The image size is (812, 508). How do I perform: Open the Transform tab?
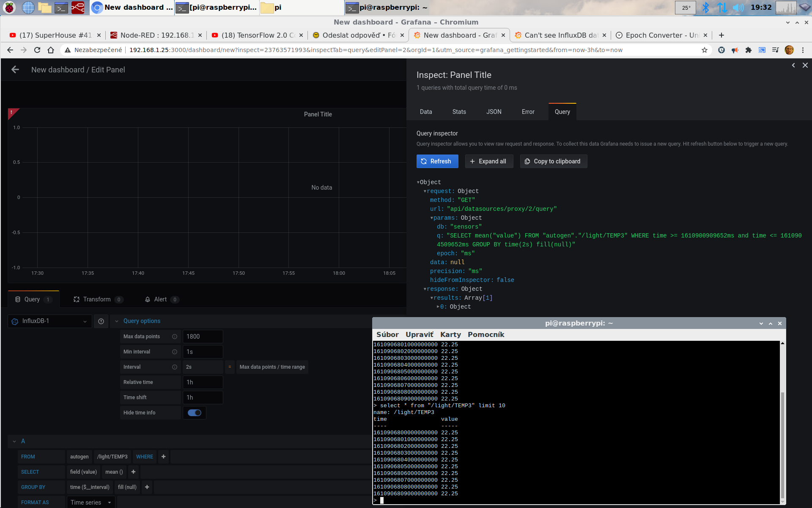pos(97,299)
